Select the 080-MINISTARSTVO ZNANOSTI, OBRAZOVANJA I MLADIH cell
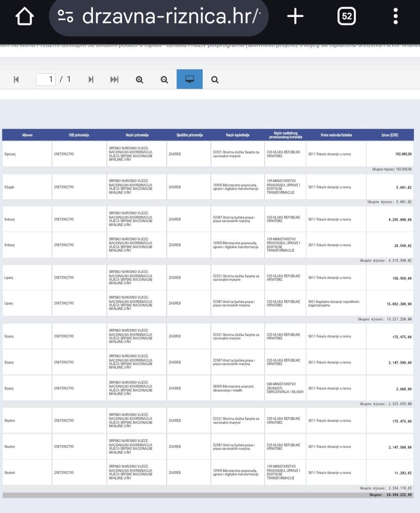 [x=285, y=388]
